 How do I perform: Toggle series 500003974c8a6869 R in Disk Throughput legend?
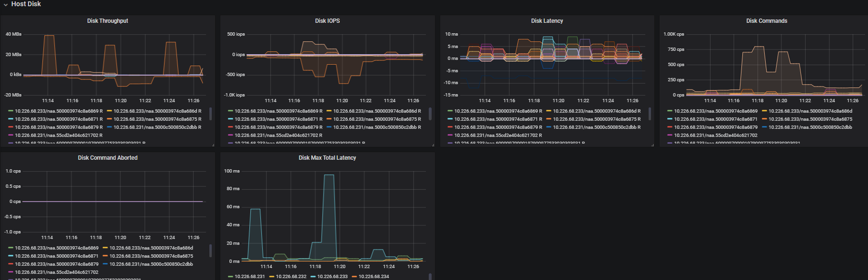coord(59,111)
